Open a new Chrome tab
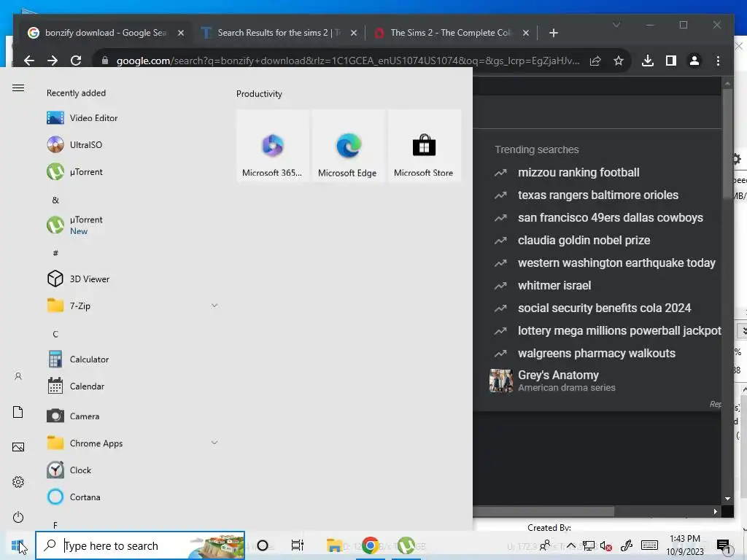This screenshot has width=747, height=560. pyautogui.click(x=553, y=33)
